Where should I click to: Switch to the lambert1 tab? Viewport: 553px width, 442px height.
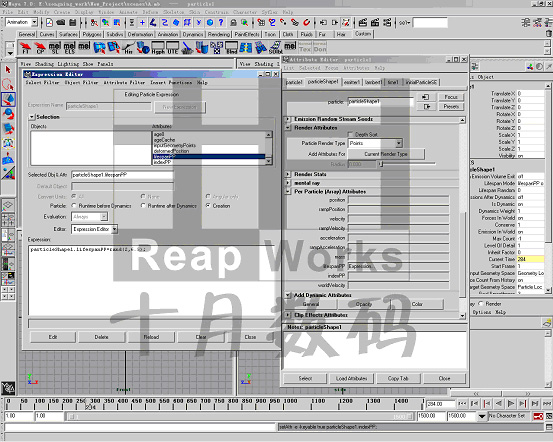pyautogui.click(x=373, y=82)
